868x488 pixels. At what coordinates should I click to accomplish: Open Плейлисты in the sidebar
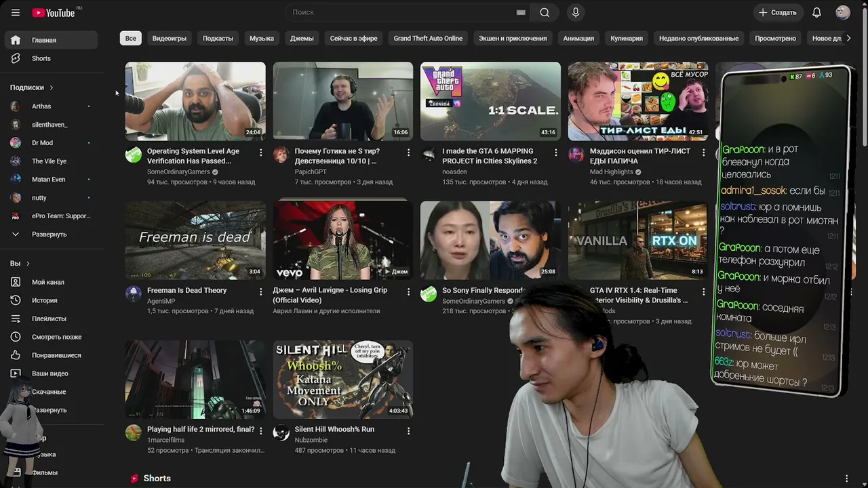pyautogui.click(x=51, y=319)
